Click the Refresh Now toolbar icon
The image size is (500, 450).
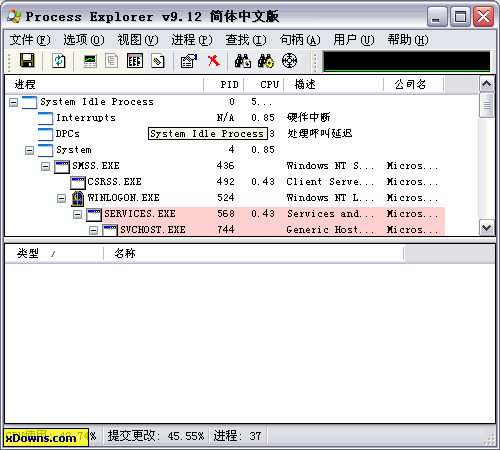[59, 61]
